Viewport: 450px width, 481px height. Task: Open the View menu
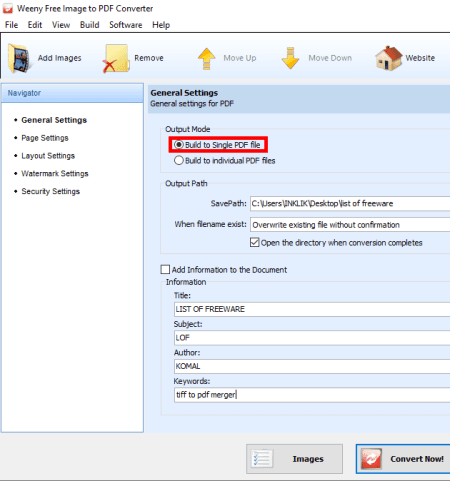pos(61,25)
